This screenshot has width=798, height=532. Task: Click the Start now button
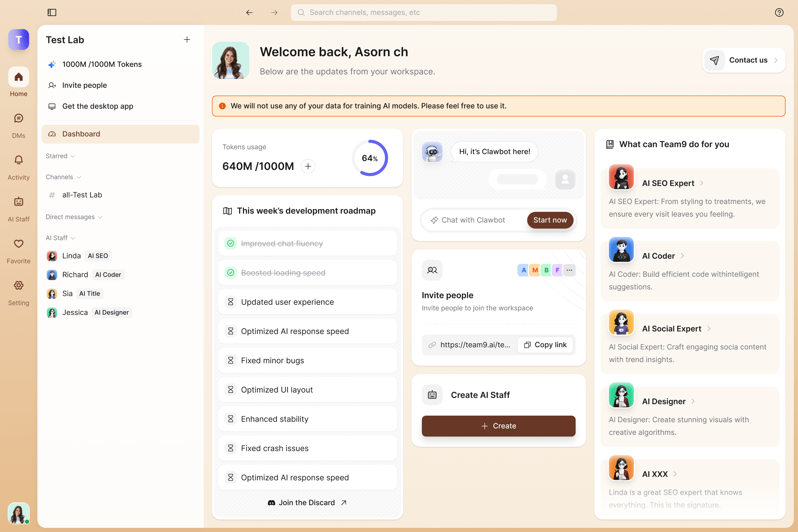coord(550,220)
